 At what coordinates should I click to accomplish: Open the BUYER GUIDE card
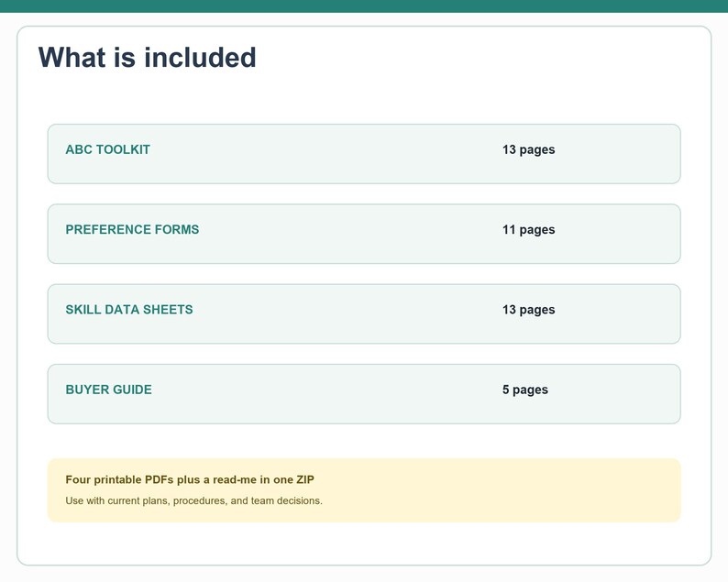[364, 394]
